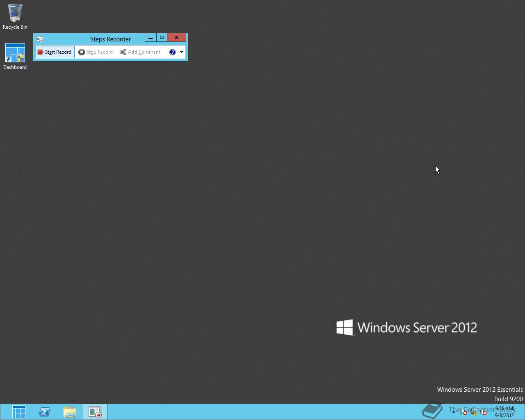Image resolution: width=525 pixels, height=420 pixels.
Task: Click the Steps Recorder title bar icon
Action: pyautogui.click(x=40, y=39)
